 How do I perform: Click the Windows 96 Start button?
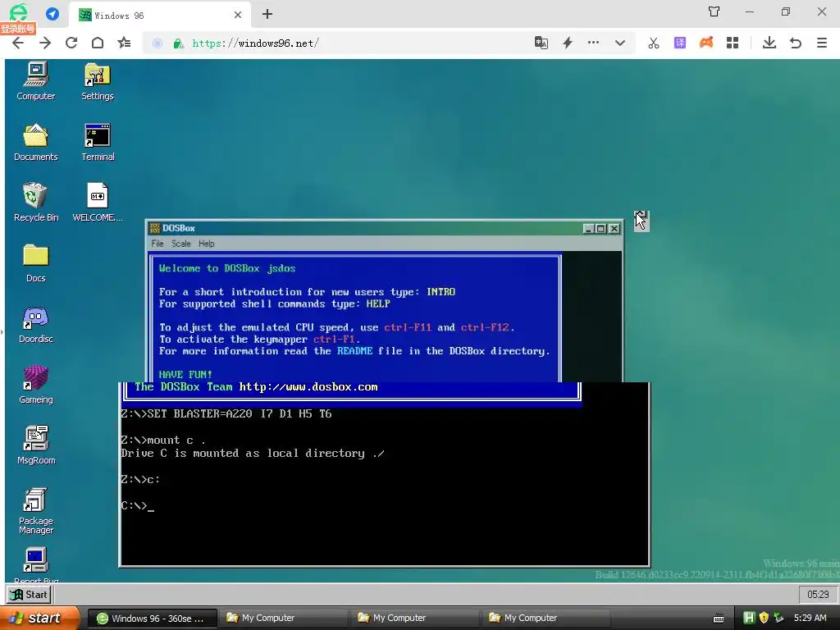pos(30,595)
